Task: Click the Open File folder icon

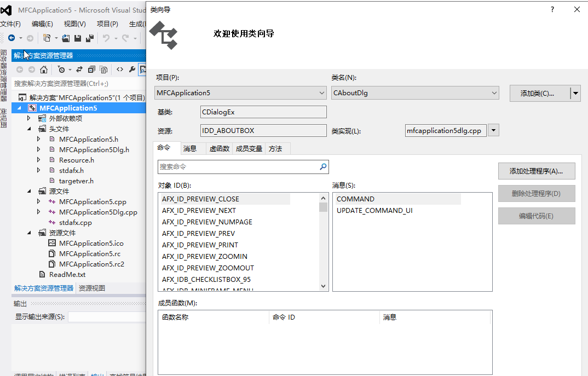Action: point(66,38)
